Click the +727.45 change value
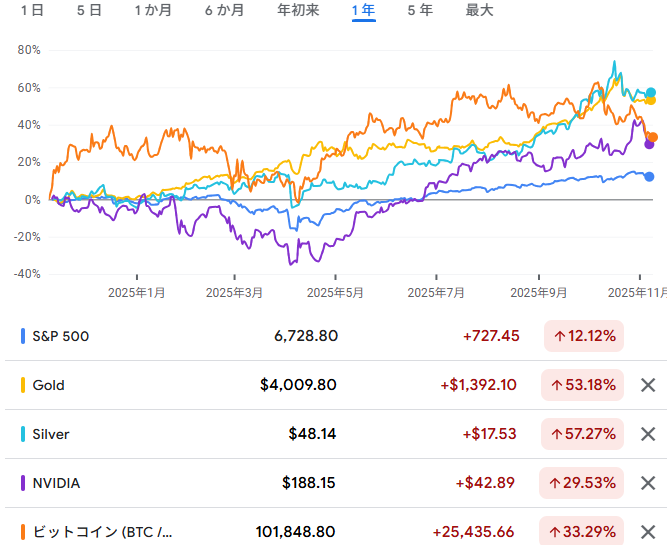Image resolution: width=667 pixels, height=545 pixels. (x=491, y=336)
